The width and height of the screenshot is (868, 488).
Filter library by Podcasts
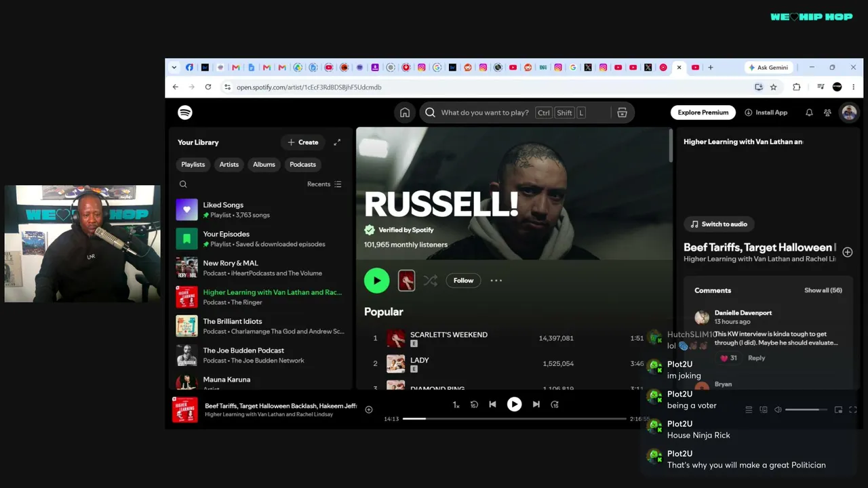point(302,165)
